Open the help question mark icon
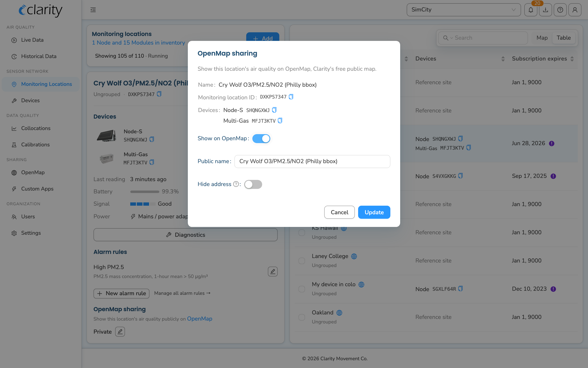The width and height of the screenshot is (588, 368). 560,10
